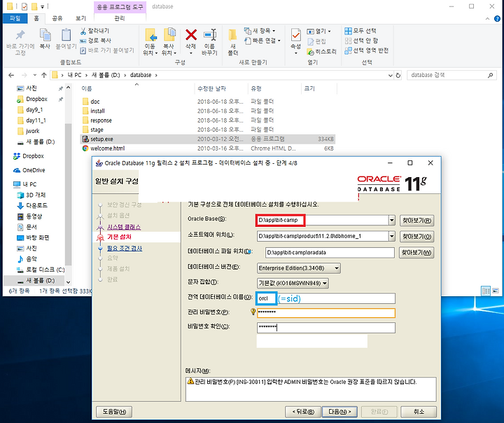Click New folder icon in ribbon
The image size is (504, 423).
(x=232, y=35)
